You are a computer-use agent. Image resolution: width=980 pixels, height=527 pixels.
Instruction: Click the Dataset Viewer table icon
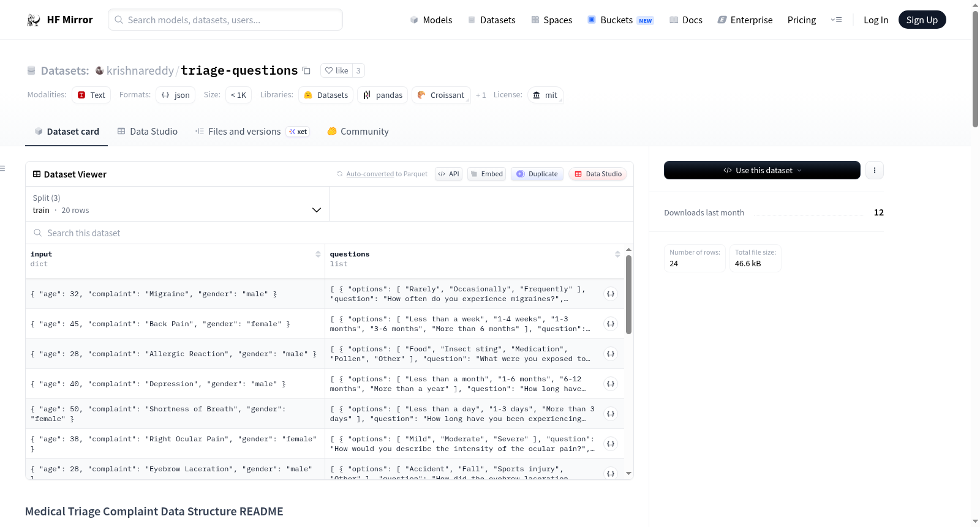click(37, 174)
